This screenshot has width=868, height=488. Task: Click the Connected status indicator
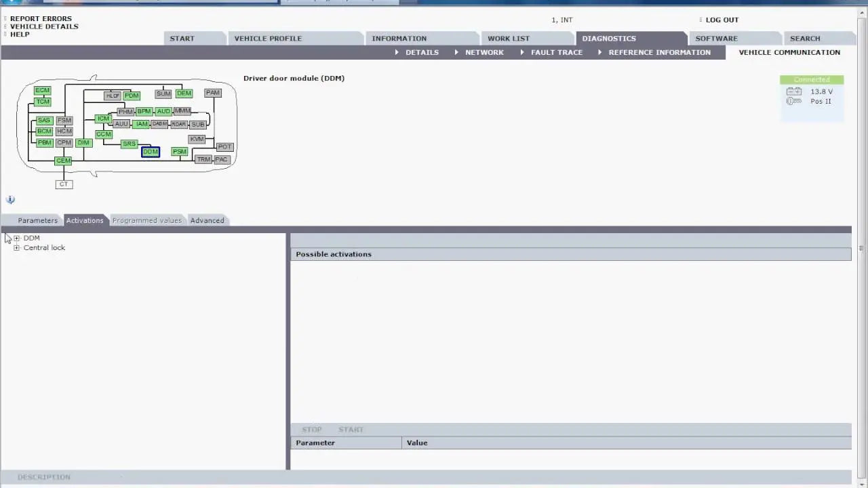click(x=811, y=79)
